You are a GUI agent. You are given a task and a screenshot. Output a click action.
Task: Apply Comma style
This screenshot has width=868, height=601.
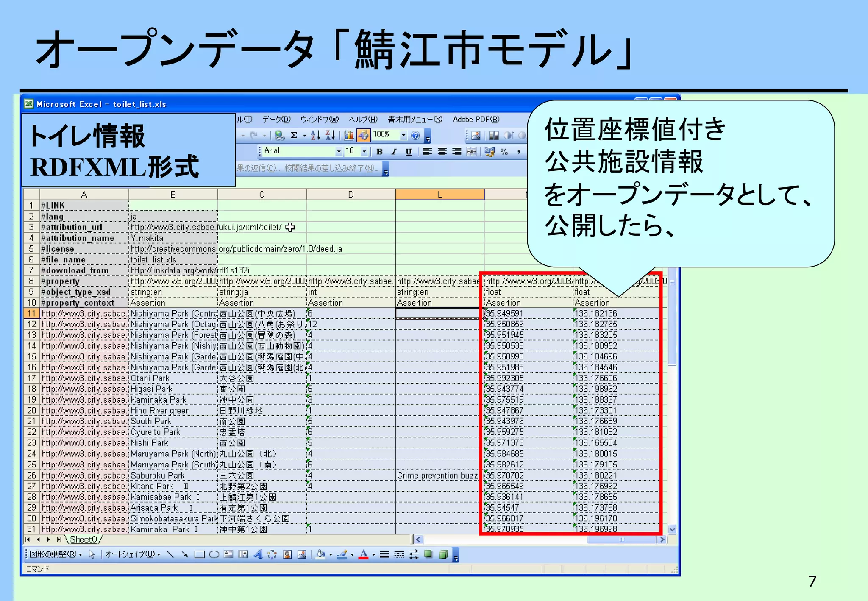519,152
